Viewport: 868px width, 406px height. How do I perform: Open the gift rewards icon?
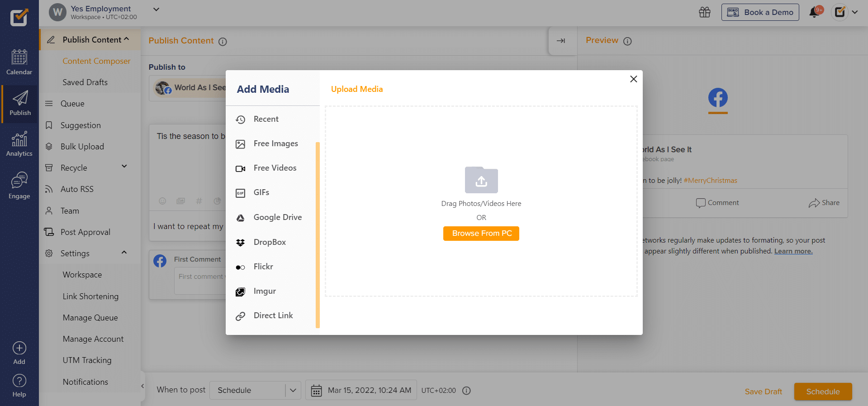[x=705, y=12]
